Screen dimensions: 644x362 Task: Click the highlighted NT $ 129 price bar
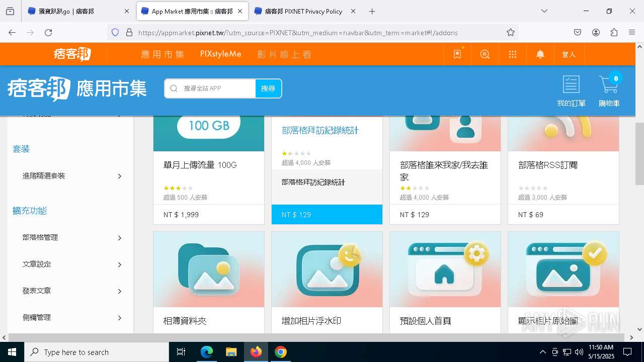[x=327, y=214]
